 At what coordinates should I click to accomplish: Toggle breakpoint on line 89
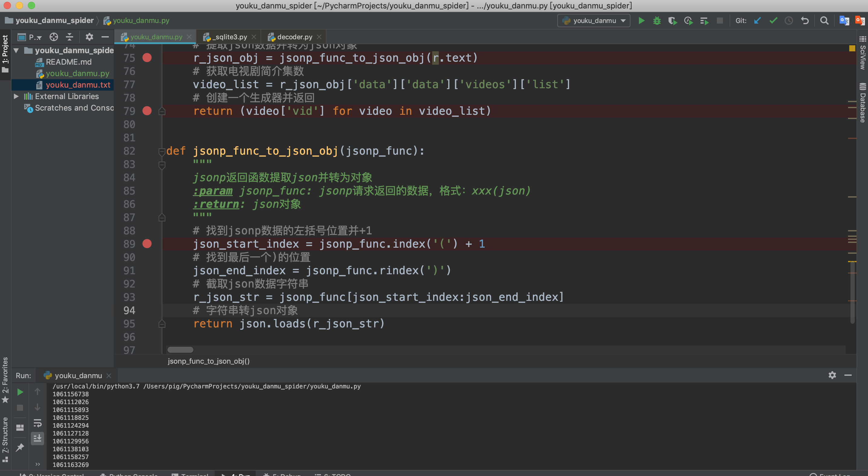[x=147, y=243]
